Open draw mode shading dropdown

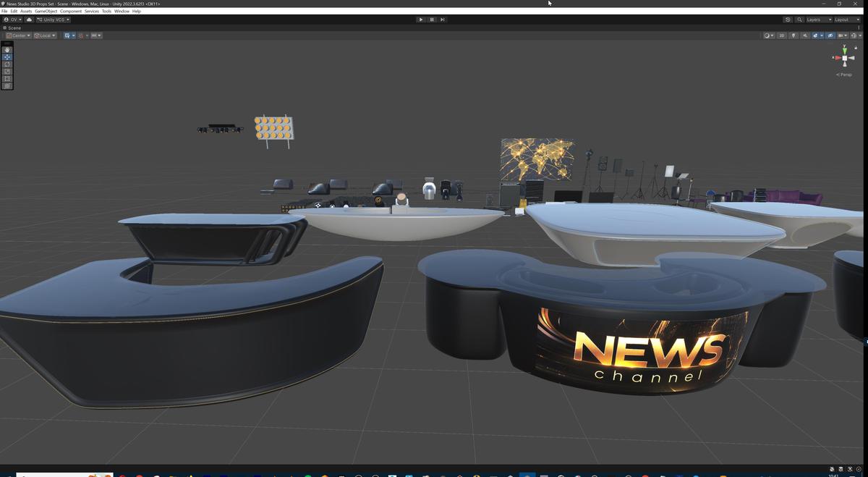coord(769,35)
